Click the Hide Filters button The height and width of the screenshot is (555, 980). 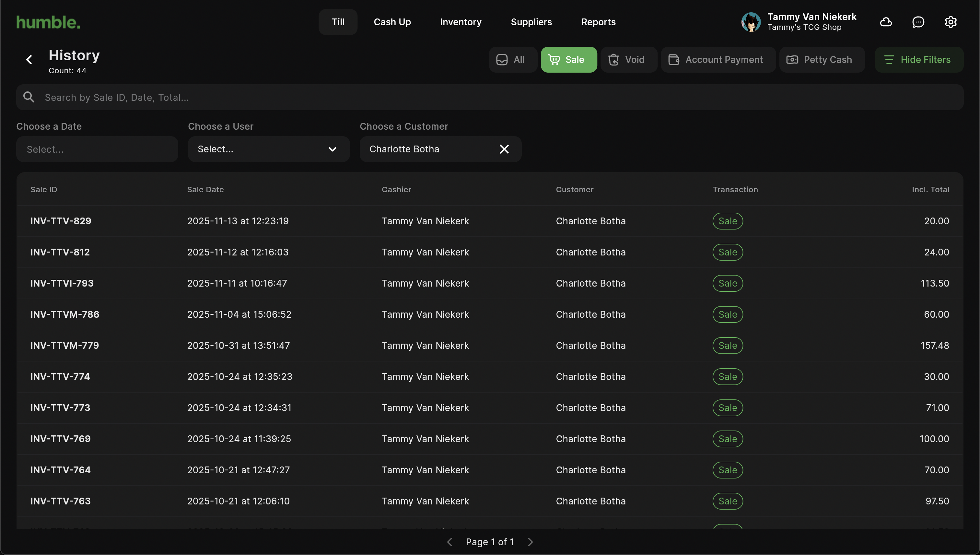click(x=918, y=59)
